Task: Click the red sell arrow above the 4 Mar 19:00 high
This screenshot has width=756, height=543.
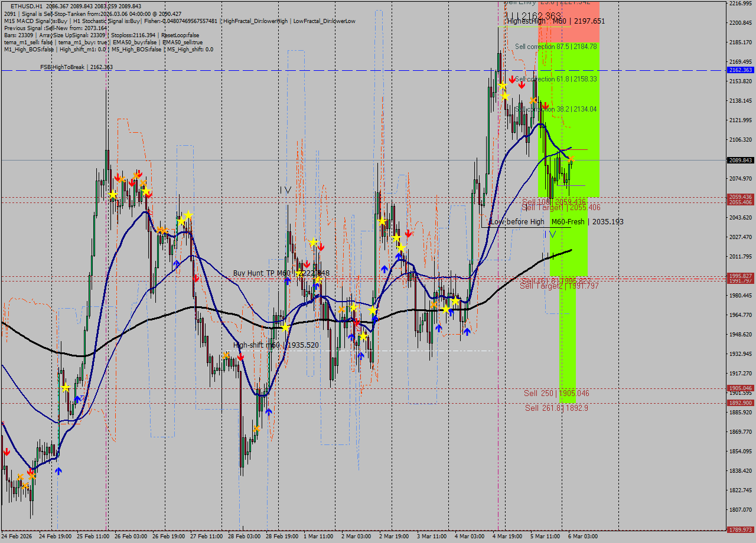Action: click(511, 78)
